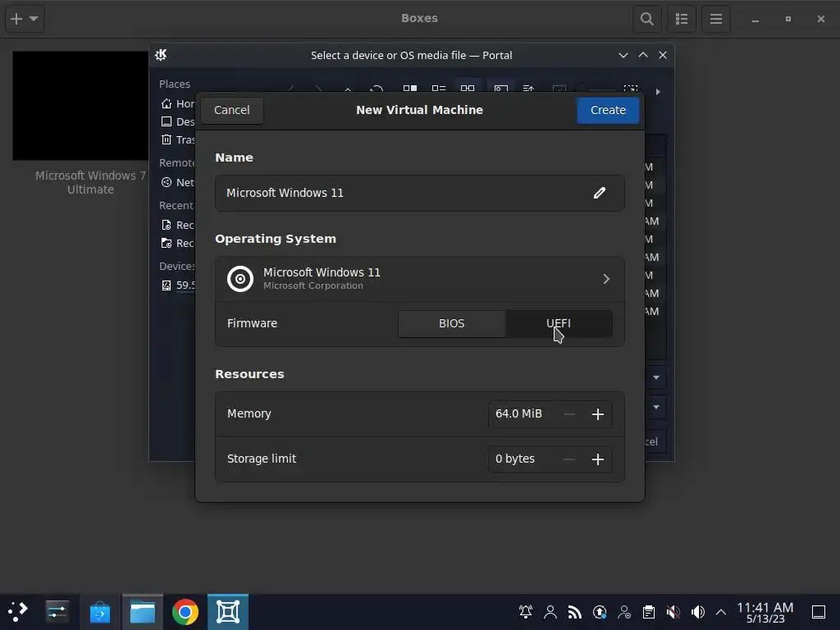Decrease Storage limit with the minus button
This screenshot has height=630, width=840.
pos(569,459)
